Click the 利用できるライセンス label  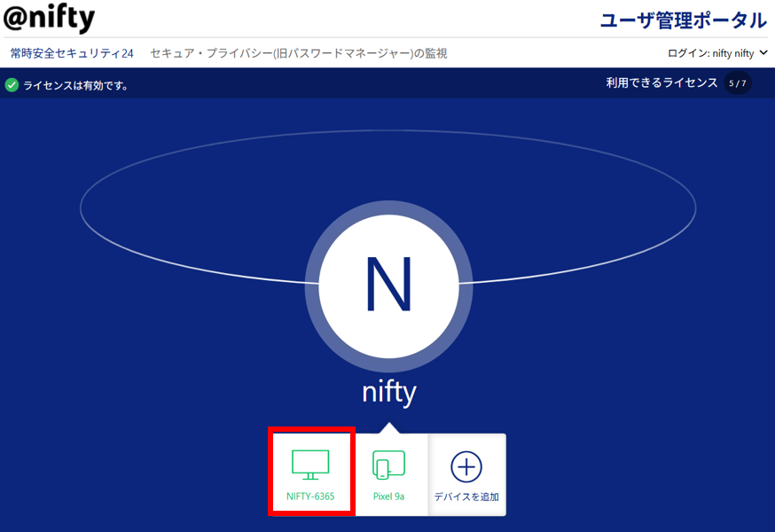661,83
